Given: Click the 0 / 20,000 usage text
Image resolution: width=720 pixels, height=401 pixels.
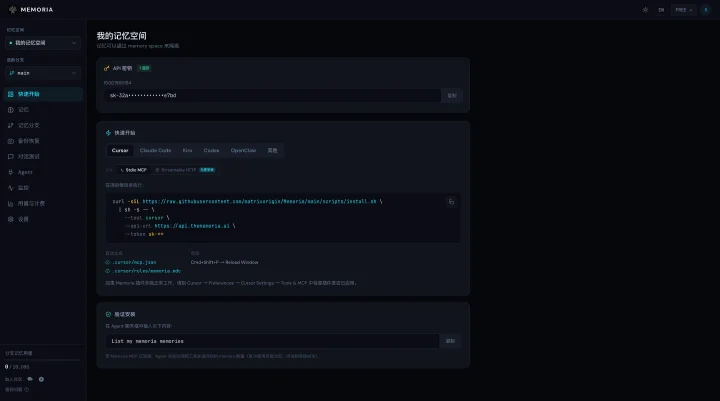Looking at the screenshot, I should 17,367.
